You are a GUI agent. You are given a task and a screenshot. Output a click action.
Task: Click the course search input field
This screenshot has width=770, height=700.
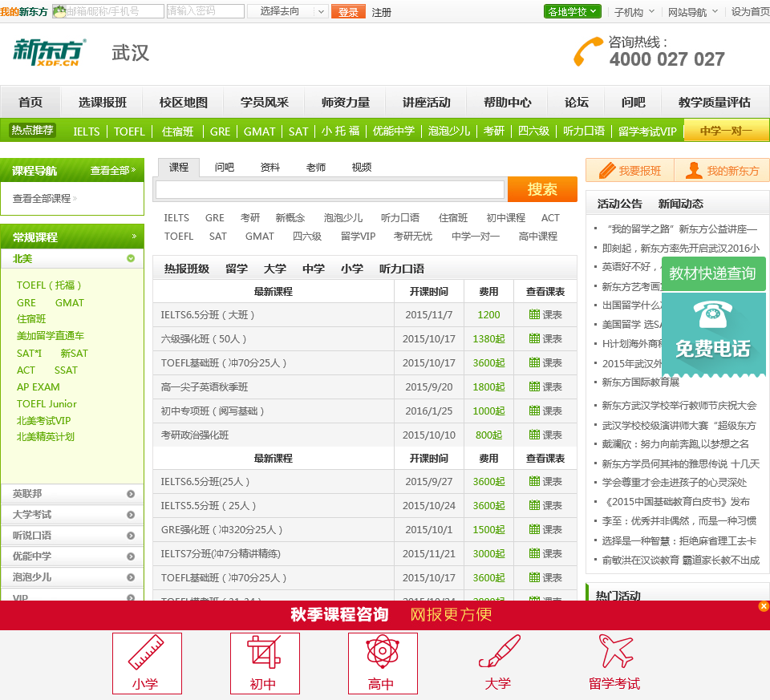[330, 189]
